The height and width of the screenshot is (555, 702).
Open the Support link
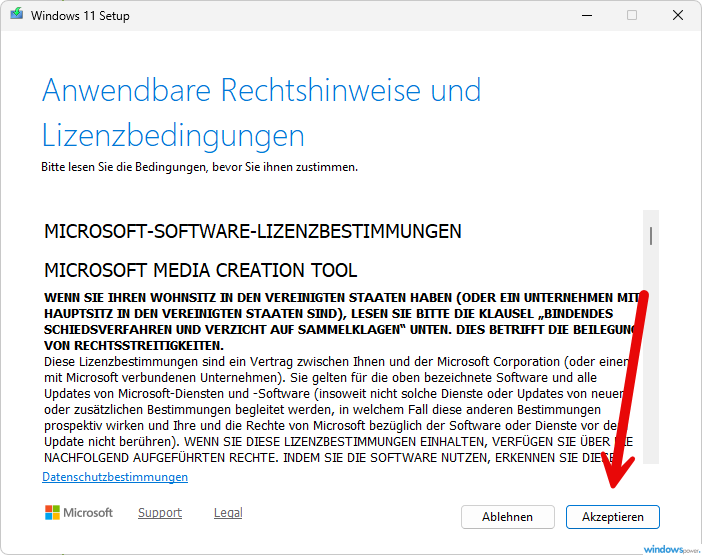coord(160,513)
